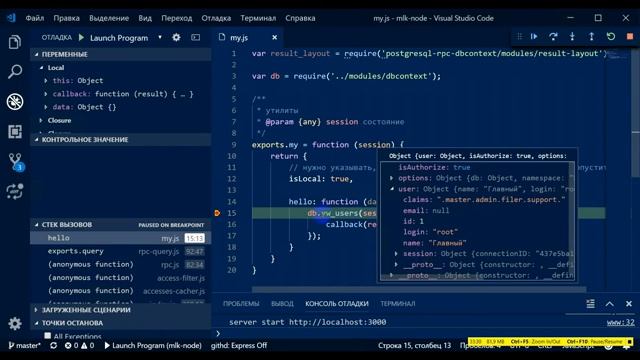Open the Переход menu

coord(176,18)
